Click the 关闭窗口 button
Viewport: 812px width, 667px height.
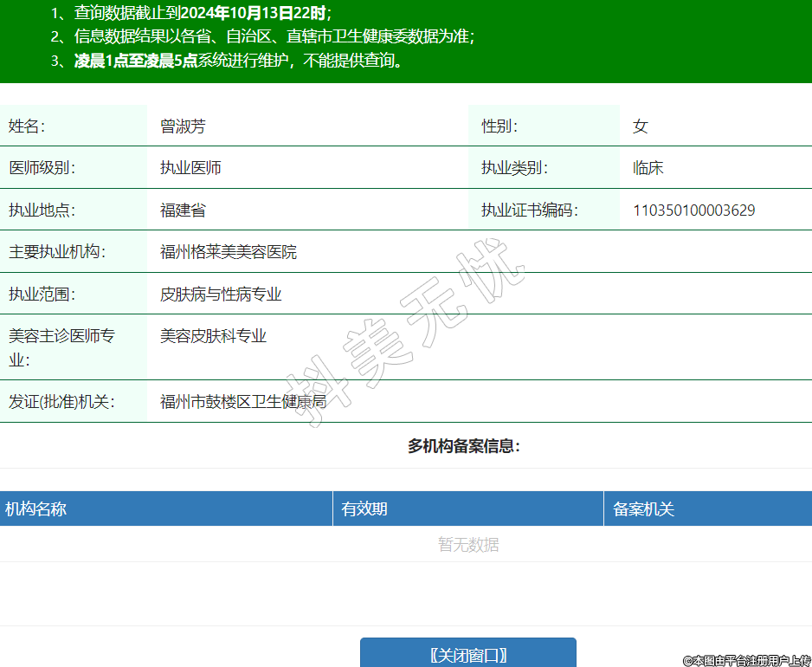(467, 654)
